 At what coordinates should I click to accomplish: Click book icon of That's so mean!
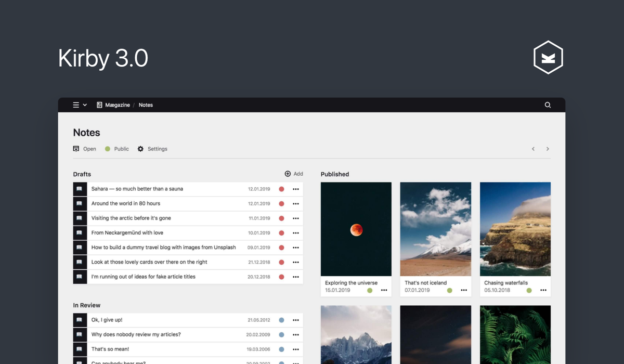point(80,349)
